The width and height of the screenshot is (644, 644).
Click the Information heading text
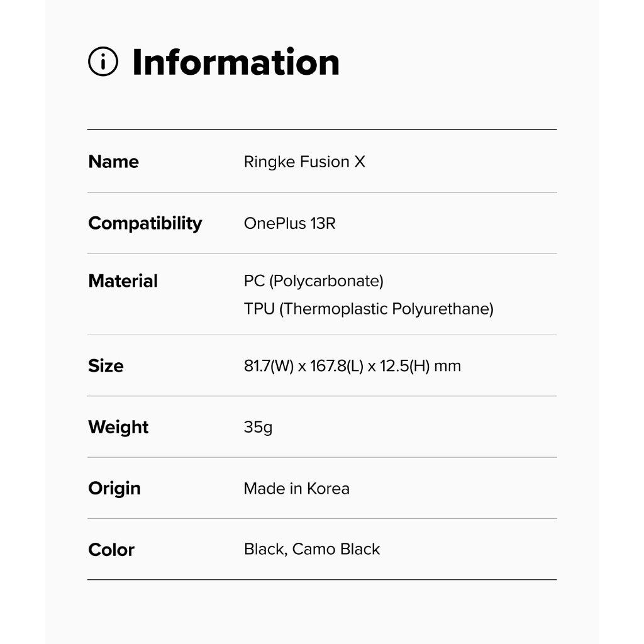point(235,62)
